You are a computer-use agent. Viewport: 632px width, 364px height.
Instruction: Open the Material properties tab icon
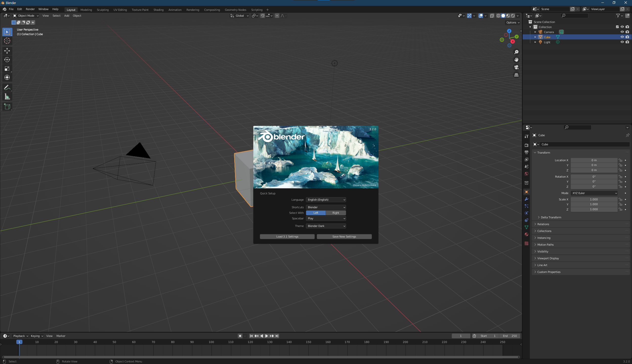(526, 235)
